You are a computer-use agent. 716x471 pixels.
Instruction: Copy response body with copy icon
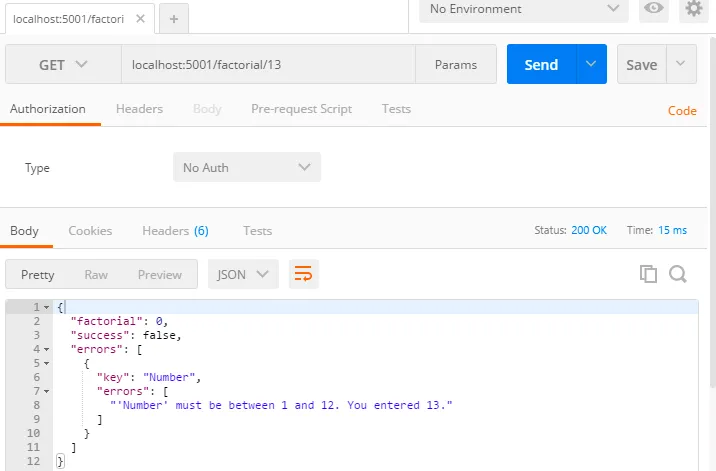648,274
